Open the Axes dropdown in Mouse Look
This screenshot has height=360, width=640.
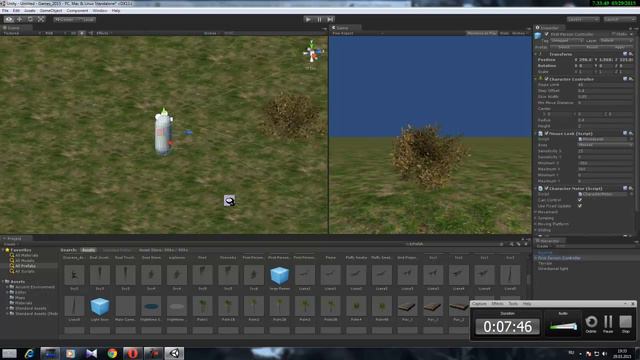tap(605, 145)
